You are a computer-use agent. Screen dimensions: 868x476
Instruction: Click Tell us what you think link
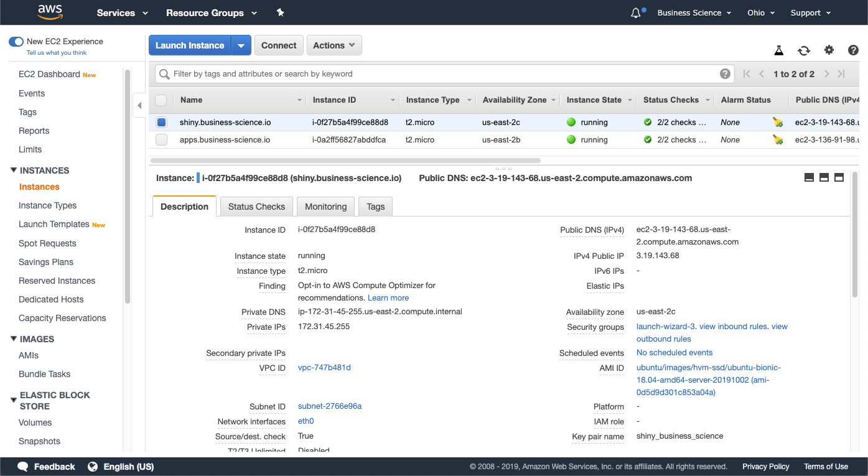click(x=57, y=53)
